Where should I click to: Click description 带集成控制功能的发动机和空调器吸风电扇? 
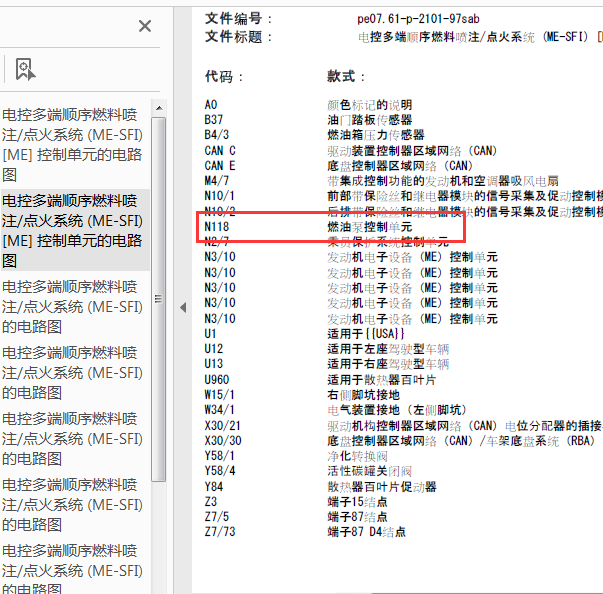click(443, 181)
